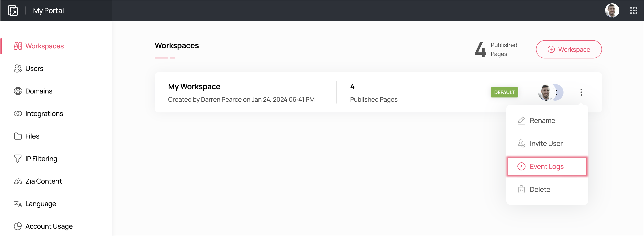Click the My Workspace title

click(194, 87)
